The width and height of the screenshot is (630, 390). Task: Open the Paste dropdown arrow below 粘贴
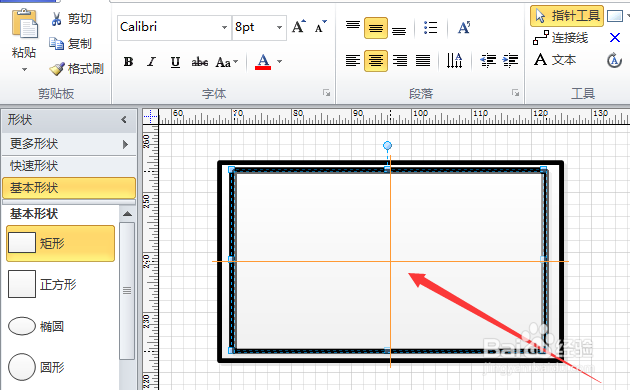(x=25, y=69)
